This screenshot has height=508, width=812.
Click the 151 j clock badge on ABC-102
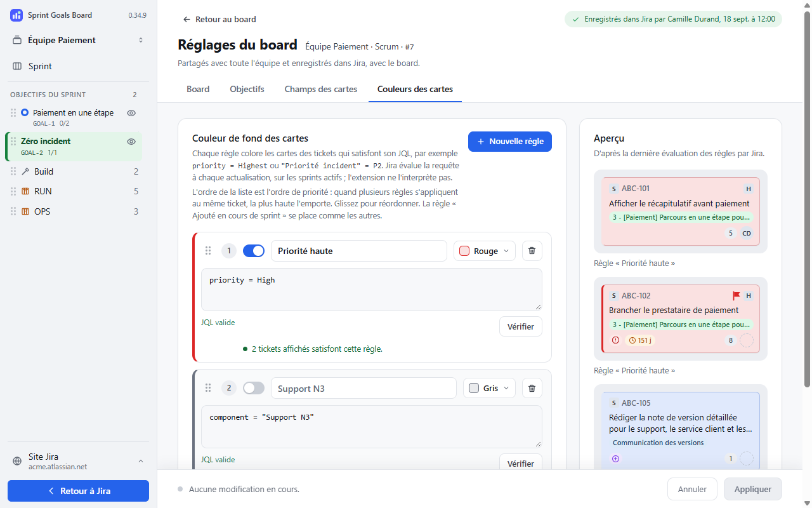[x=641, y=340]
